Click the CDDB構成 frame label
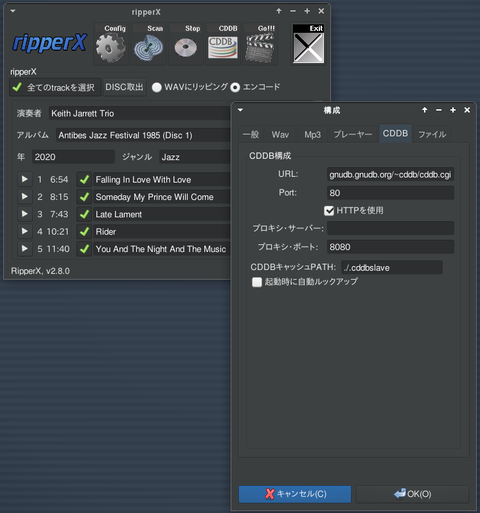The width and height of the screenshot is (480, 513). (270, 156)
